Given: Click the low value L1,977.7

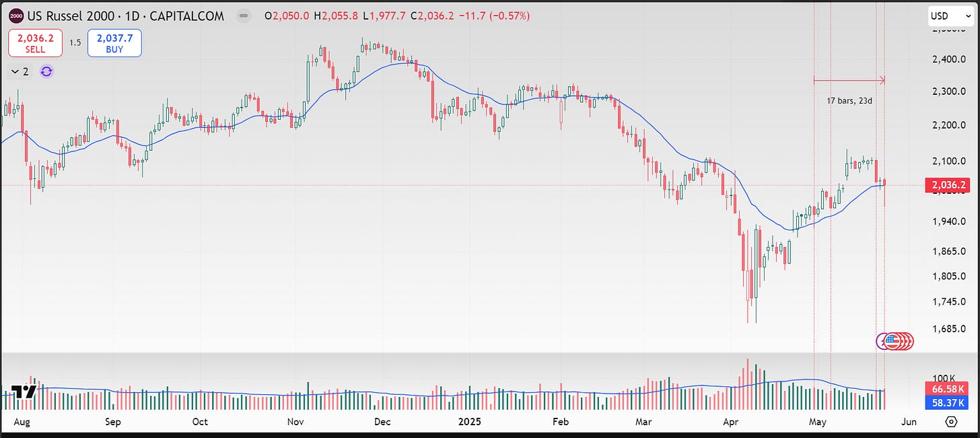Looking at the screenshot, I should tap(386, 15).
